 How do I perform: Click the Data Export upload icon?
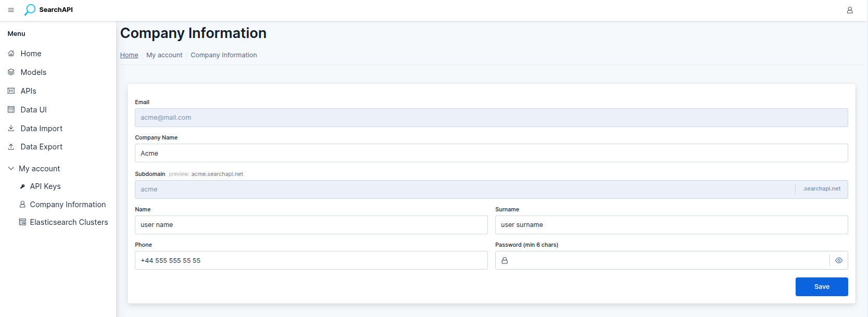pos(11,147)
